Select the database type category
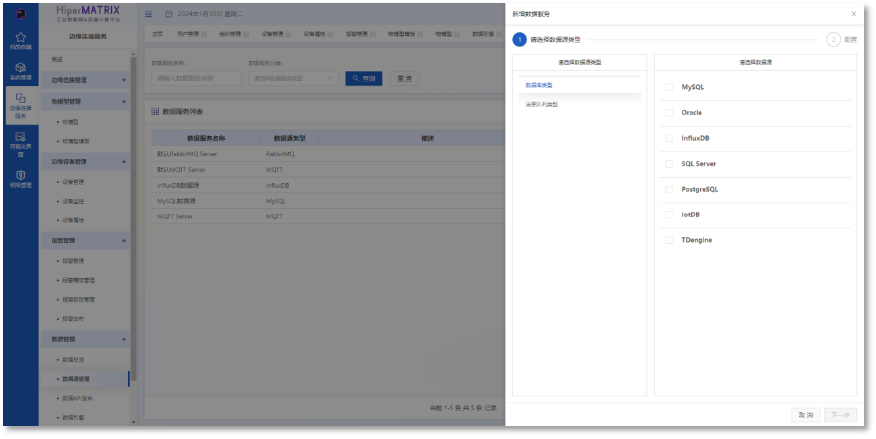 [579, 85]
